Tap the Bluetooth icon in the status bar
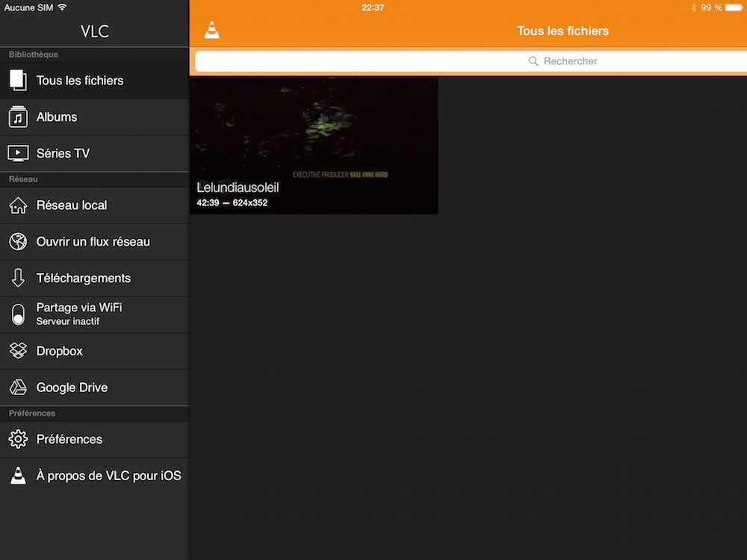This screenshot has width=747, height=560. [x=693, y=7]
